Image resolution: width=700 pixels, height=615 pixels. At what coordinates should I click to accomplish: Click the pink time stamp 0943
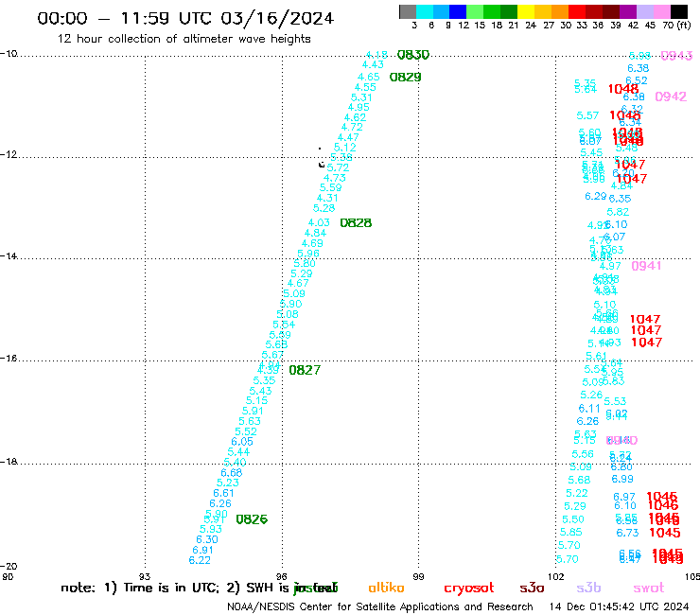coord(676,56)
